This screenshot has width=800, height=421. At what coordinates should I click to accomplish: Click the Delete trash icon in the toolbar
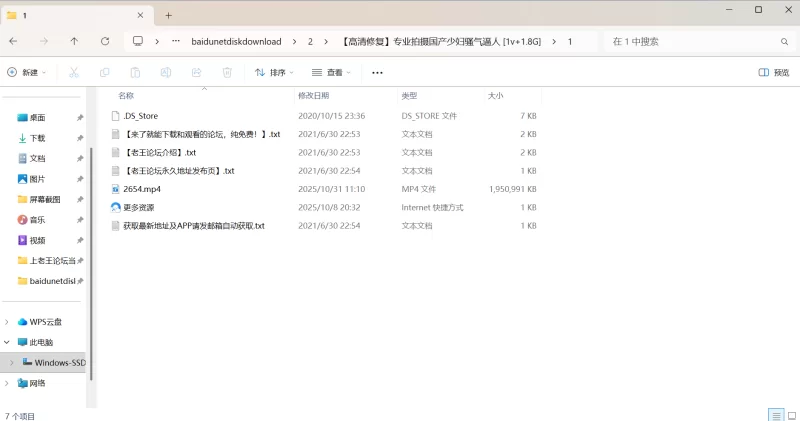click(x=227, y=72)
